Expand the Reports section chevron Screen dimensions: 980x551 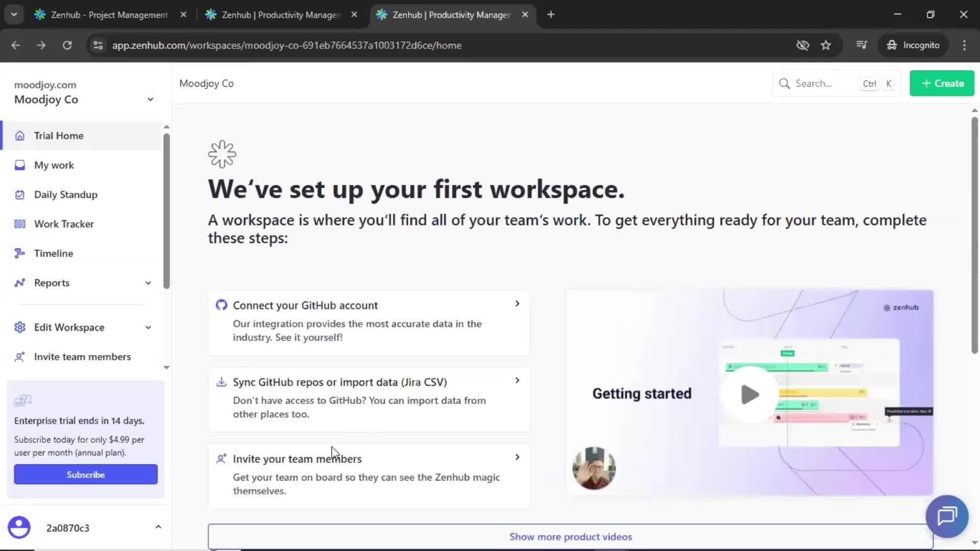(x=148, y=283)
